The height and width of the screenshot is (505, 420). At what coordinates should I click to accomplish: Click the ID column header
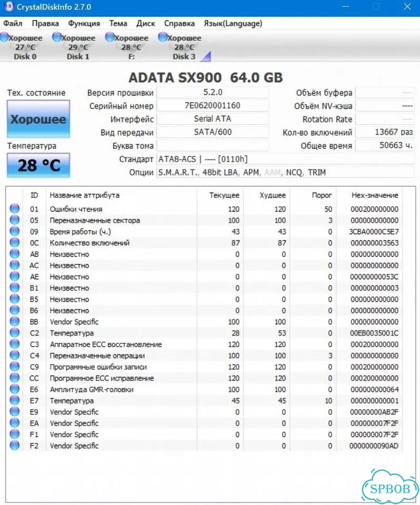(34, 195)
